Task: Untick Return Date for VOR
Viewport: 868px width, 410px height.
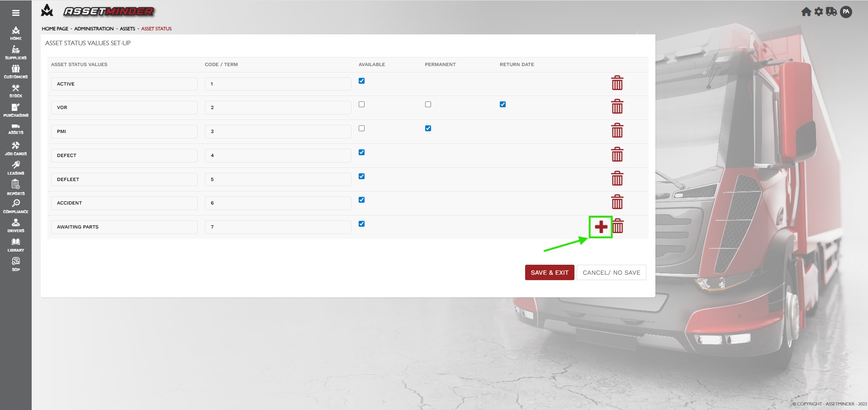Action: [503, 105]
